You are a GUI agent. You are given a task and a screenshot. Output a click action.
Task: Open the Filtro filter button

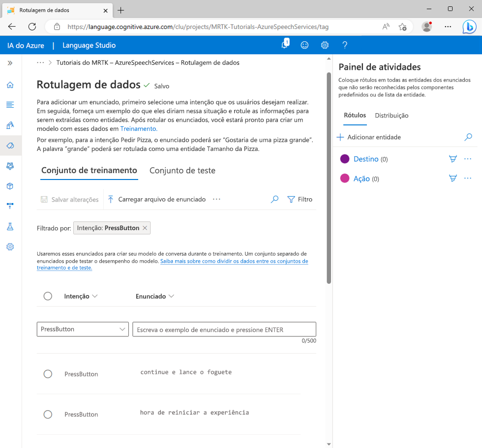[x=300, y=200]
